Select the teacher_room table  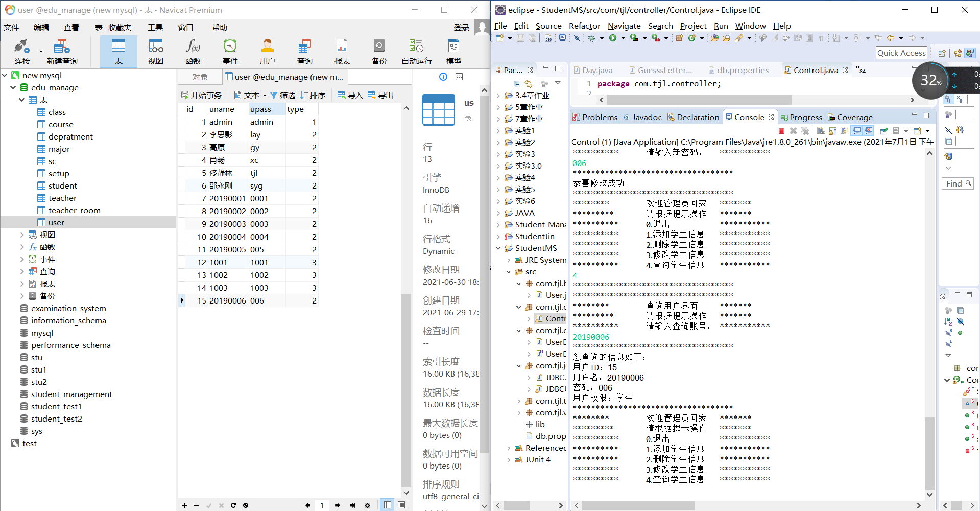tap(74, 210)
